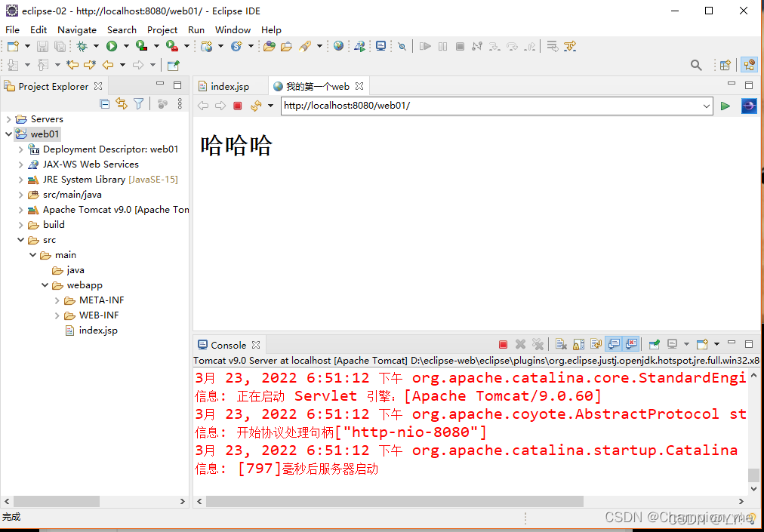This screenshot has width=764, height=532.
Task: Close the 我的第一个web browser tab
Action: 359,86
